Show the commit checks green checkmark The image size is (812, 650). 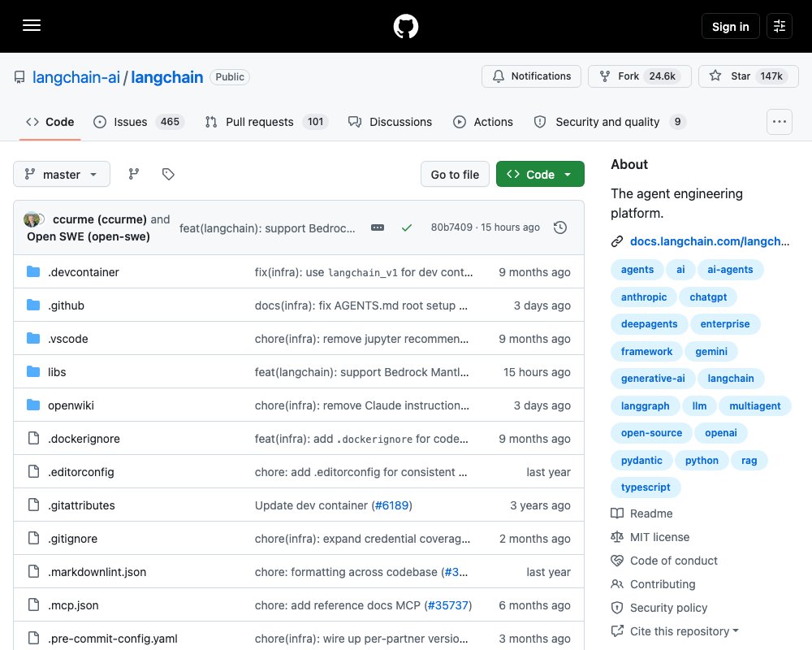407,227
